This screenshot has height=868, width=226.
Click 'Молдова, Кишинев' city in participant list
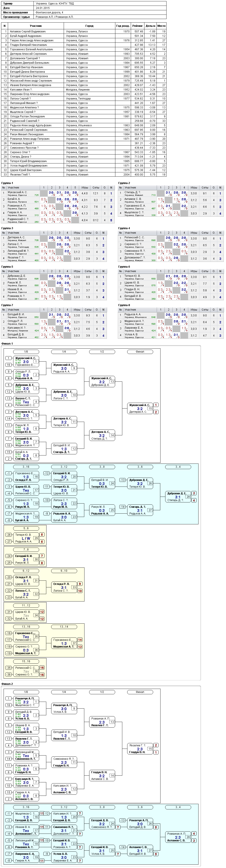78,90
